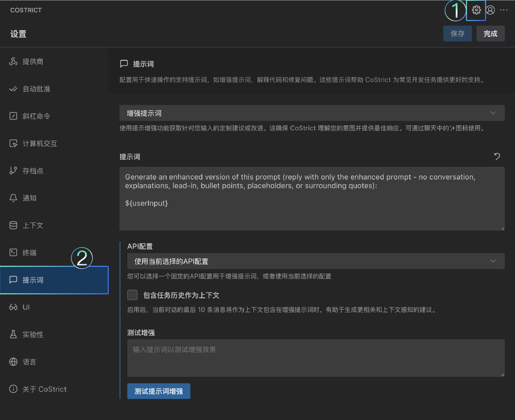Expand the 增强提示词 dropdown
The height and width of the screenshot is (420, 515).
[312, 113]
